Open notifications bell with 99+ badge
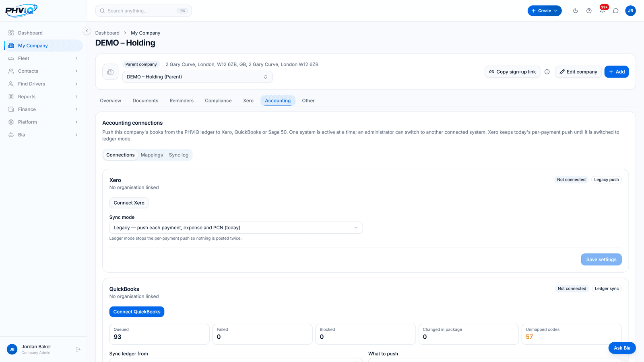The height and width of the screenshot is (362, 644). pyautogui.click(x=603, y=11)
